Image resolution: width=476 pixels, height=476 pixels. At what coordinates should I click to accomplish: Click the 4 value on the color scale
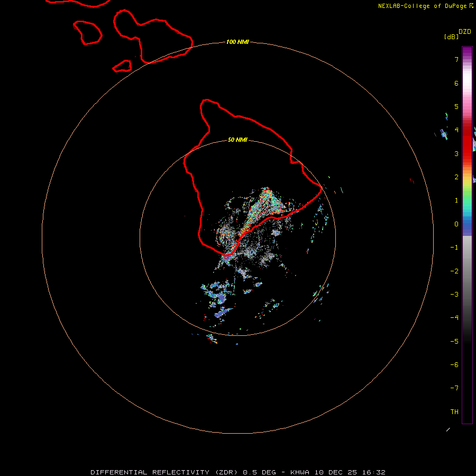click(456, 130)
